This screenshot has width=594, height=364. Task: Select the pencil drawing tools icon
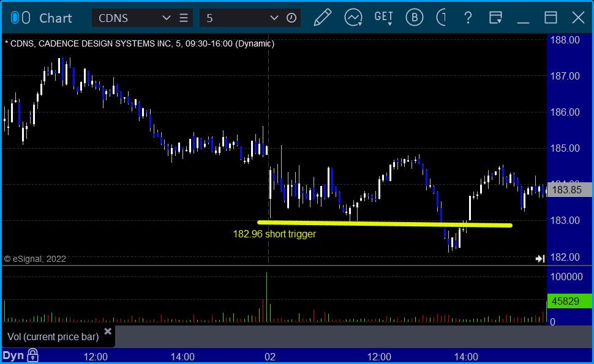pyautogui.click(x=322, y=17)
